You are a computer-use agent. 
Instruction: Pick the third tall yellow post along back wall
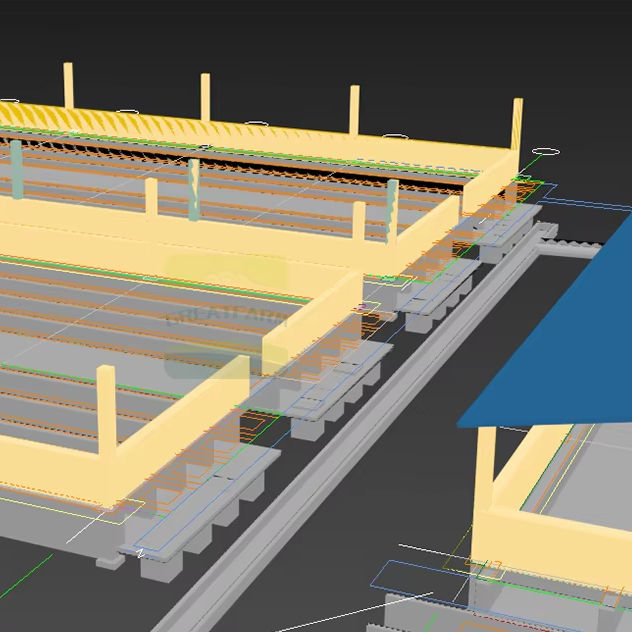tap(354, 108)
